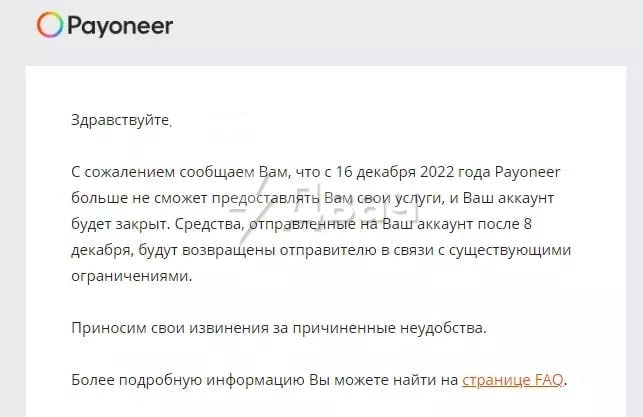Screen dimensions: 643x417
Task: Open the «странице FAQ» link
Action: (513, 380)
